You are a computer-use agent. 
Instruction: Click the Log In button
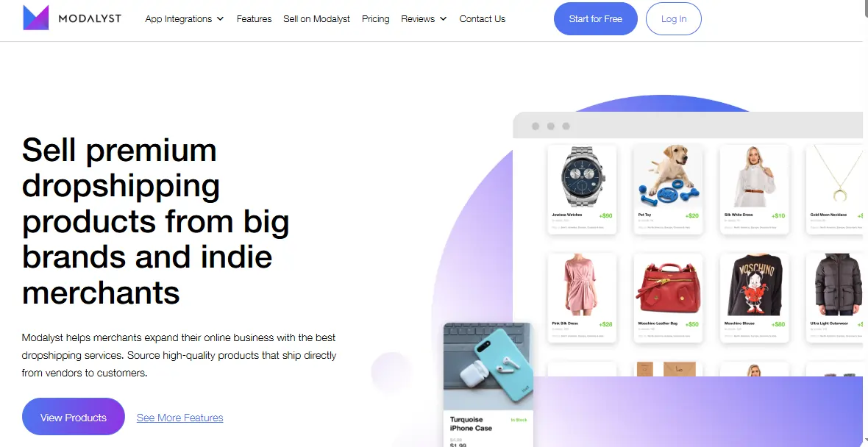pos(674,19)
